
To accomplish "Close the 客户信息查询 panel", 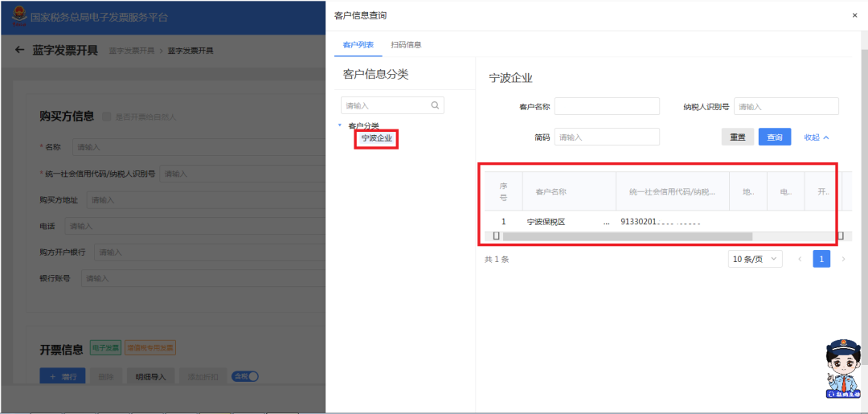I will 854,15.
